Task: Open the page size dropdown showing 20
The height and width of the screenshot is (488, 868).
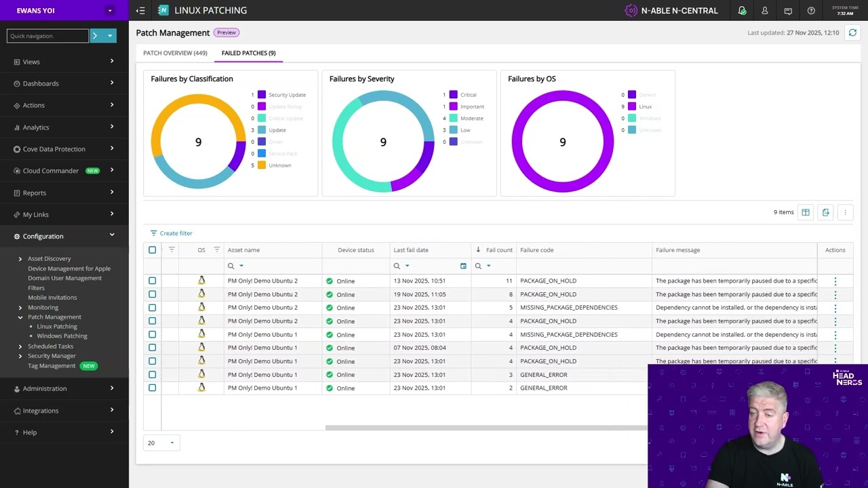Action: 161,443
